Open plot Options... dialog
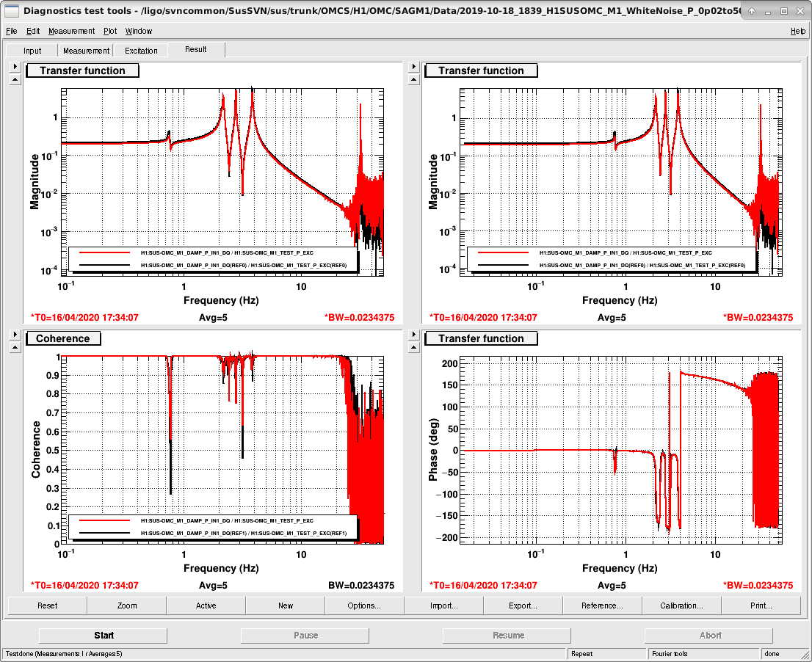Viewport: 812px width, 662px height. coord(364,605)
